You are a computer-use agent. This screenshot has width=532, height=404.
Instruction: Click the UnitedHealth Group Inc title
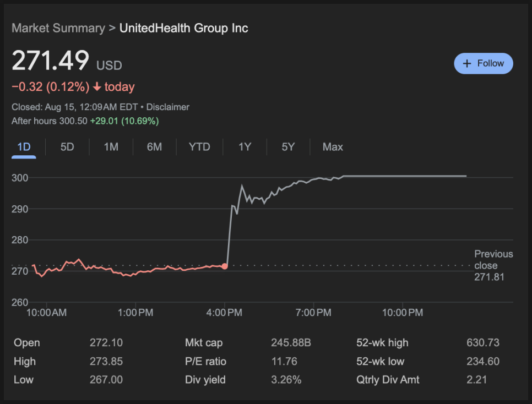[x=183, y=28]
